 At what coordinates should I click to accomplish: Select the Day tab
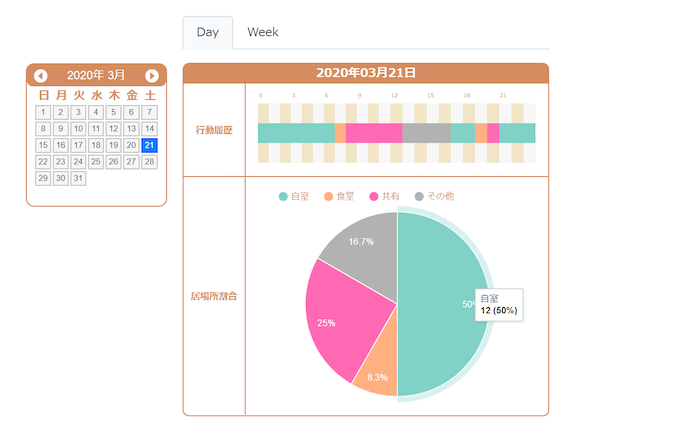[208, 32]
